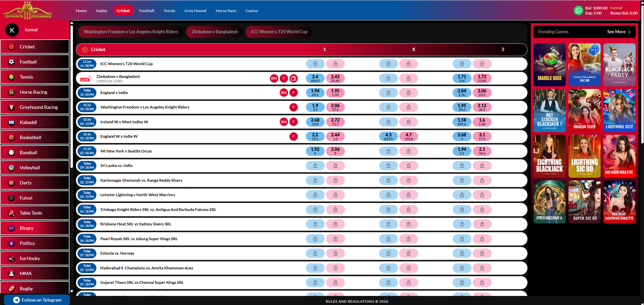
Task: Open WhatsApp contact icon in header
Action: click(x=578, y=10)
